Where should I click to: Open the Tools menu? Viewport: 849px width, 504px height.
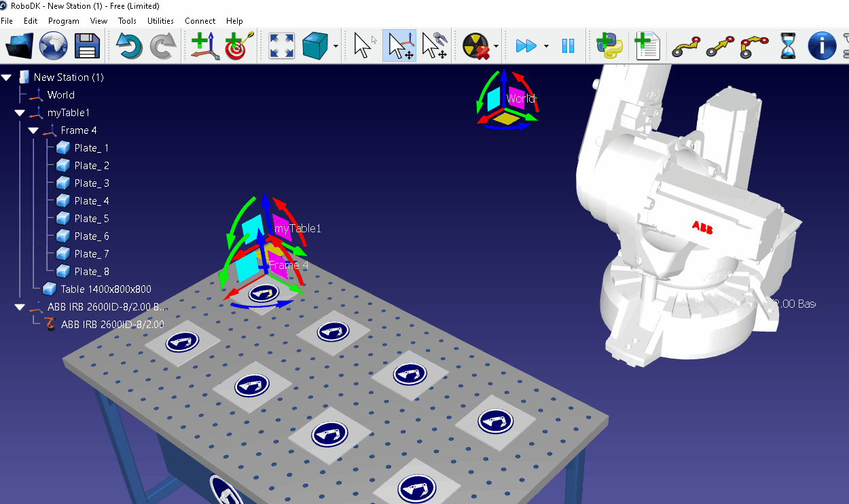(x=127, y=21)
